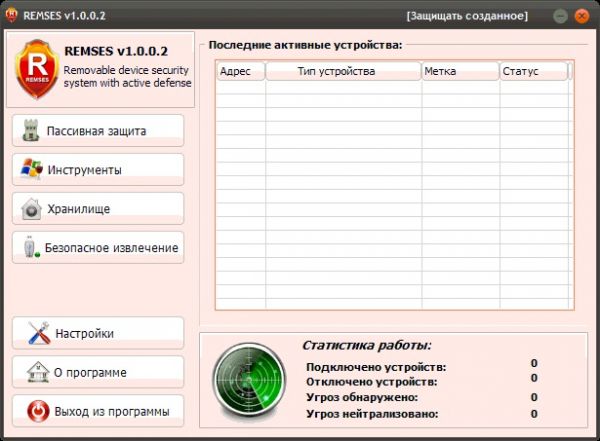Click the REMSES v1.0.0.2 panel heading

[x=116, y=51]
